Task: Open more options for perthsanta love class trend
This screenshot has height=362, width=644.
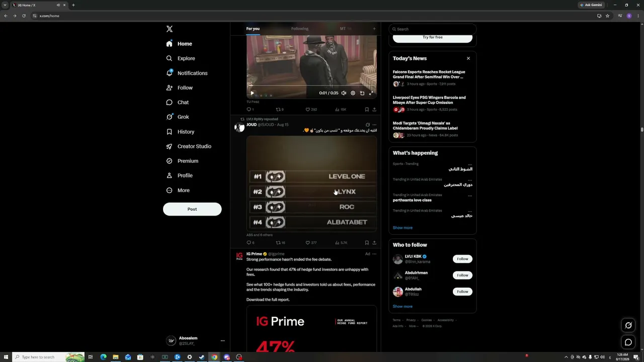Action: [470, 195]
